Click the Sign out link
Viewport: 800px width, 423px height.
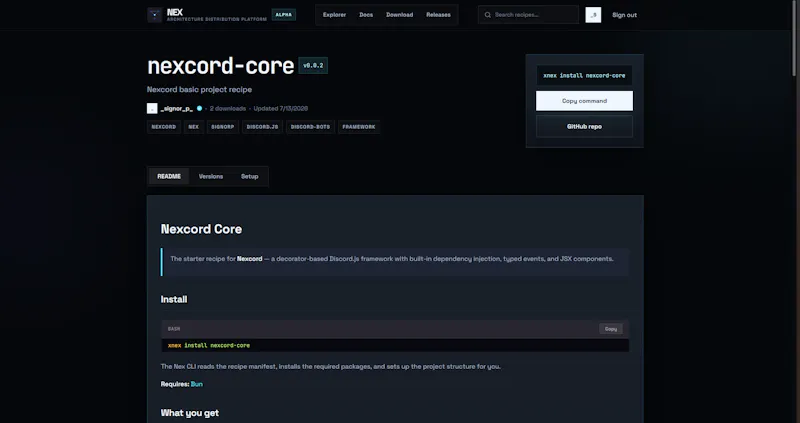[624, 15]
